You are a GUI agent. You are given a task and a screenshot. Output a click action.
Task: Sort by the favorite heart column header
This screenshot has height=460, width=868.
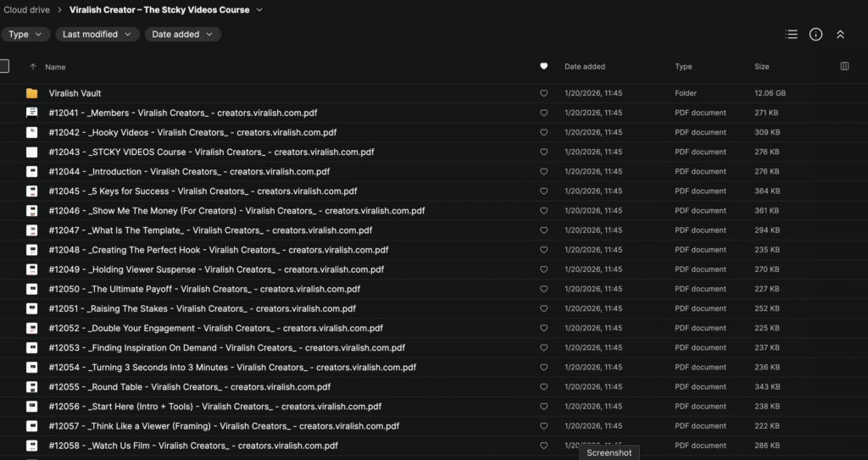[543, 66]
